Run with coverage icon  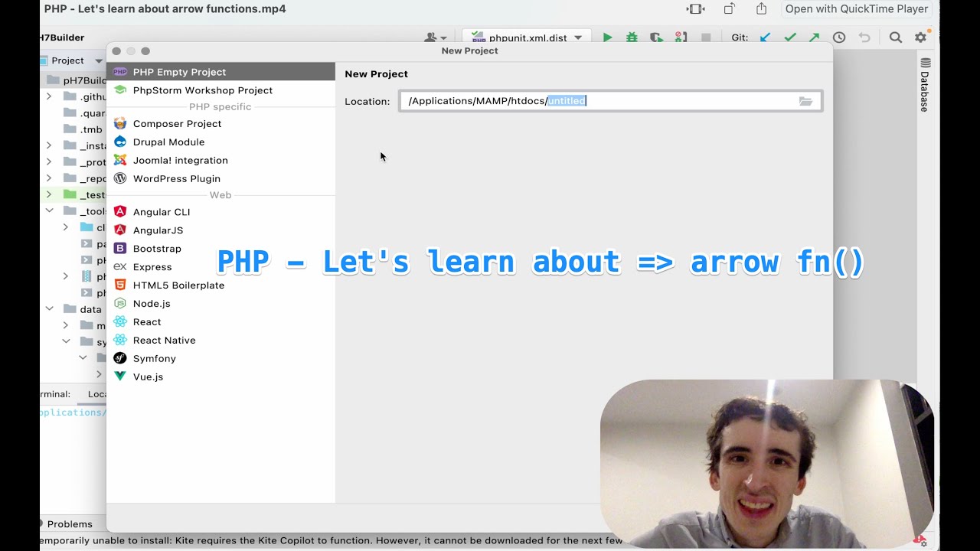click(656, 37)
